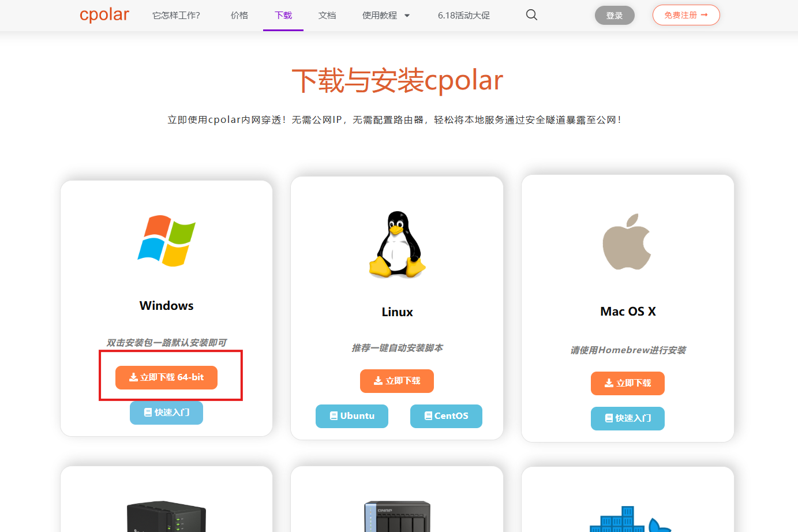Click the arrow inside 免费注册 button
Screen dimensions: 798x532
coord(705,15)
